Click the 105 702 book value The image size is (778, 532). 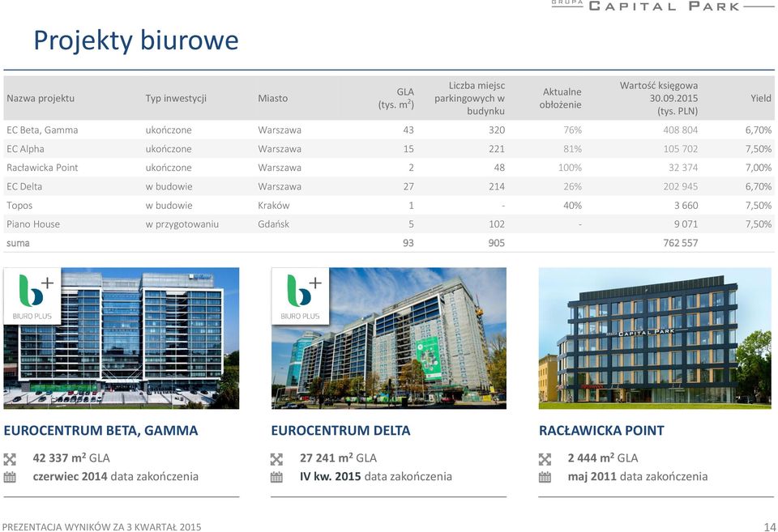click(680, 149)
